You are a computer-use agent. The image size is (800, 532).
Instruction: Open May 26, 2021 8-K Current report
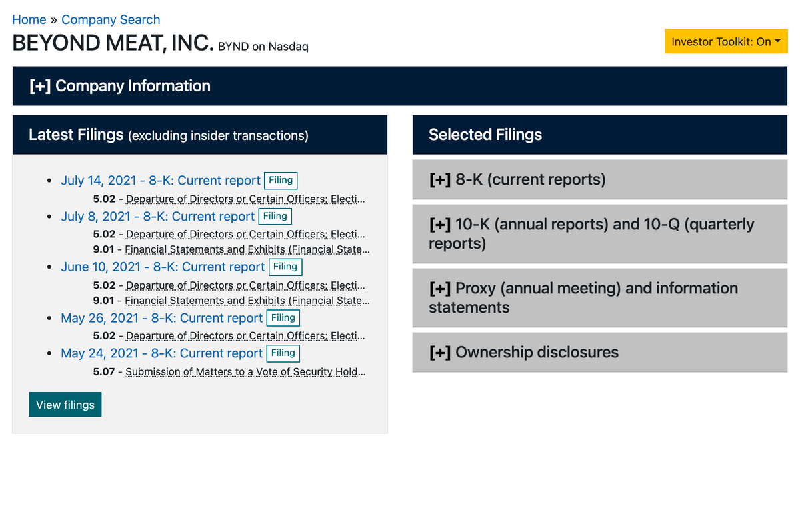162,318
